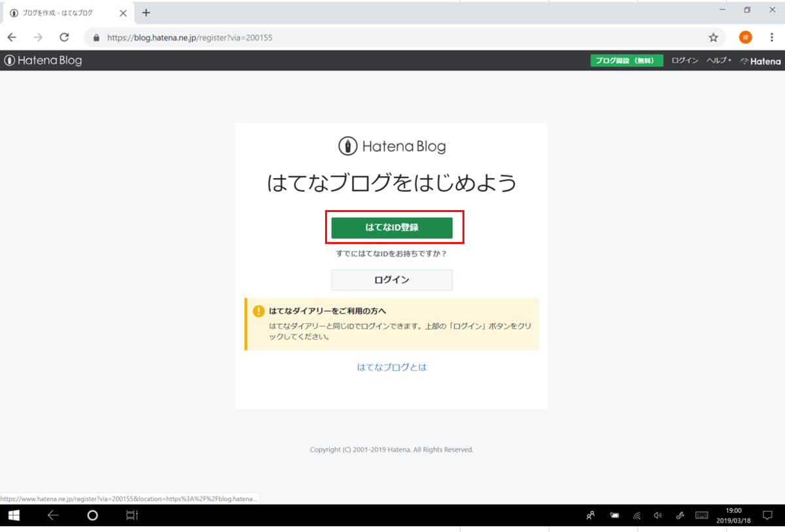Click the Hatena logo at header right
785x532 pixels.
coord(760,61)
